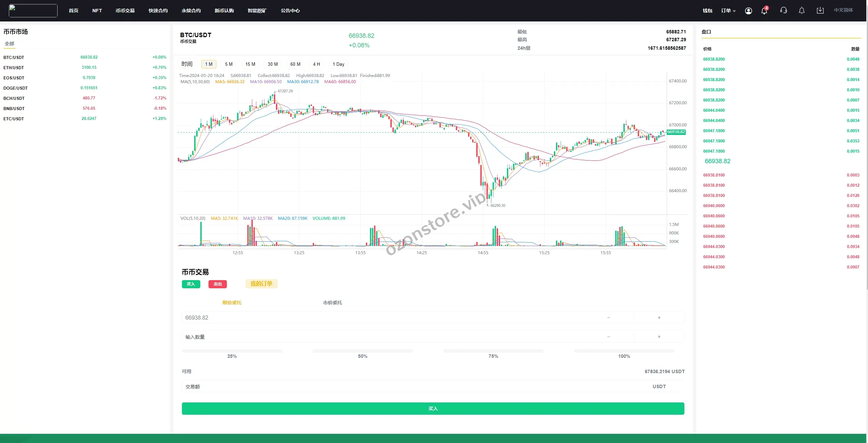The height and width of the screenshot is (443, 868).
Task: Click the download app icon
Action: [x=820, y=11]
